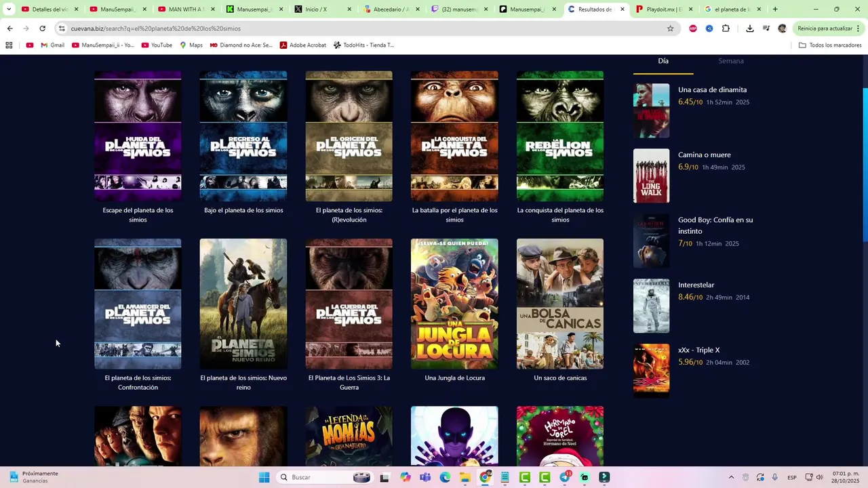The width and height of the screenshot is (868, 488).
Task: Switch to the Semana tab
Action: pyautogui.click(x=731, y=61)
